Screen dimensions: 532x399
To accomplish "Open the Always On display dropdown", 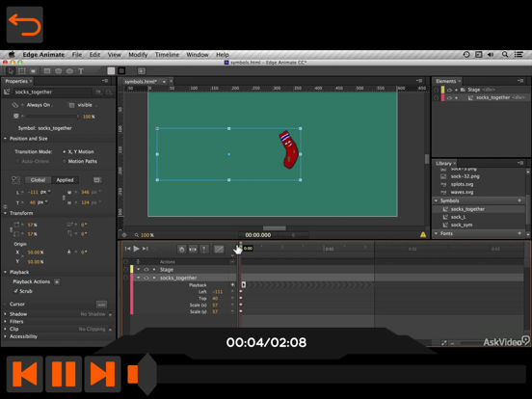I will coord(40,105).
